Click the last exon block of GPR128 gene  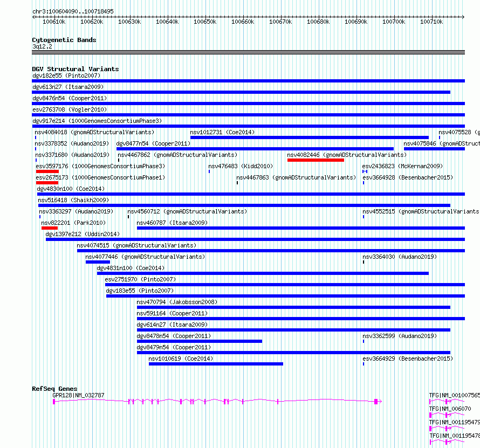[x=376, y=402]
